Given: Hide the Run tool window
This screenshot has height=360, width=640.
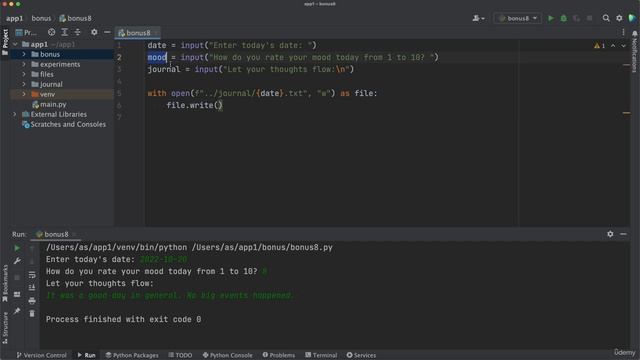Looking at the screenshot, I should (x=623, y=234).
